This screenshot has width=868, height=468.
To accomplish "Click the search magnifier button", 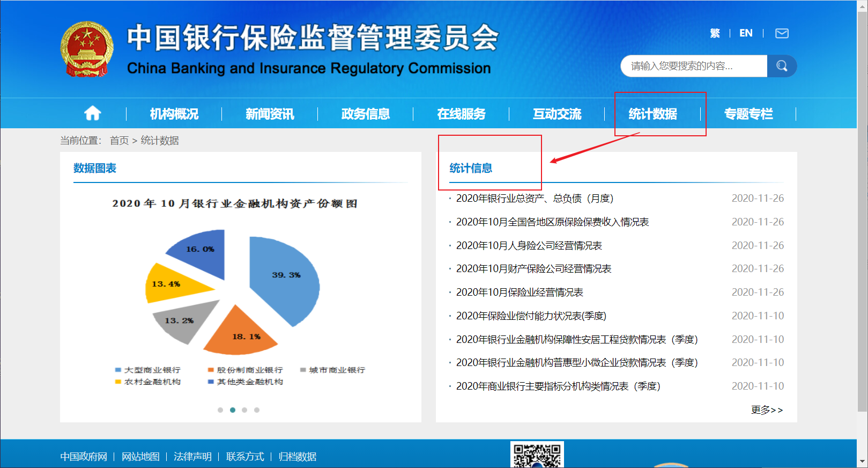I will click(x=782, y=66).
